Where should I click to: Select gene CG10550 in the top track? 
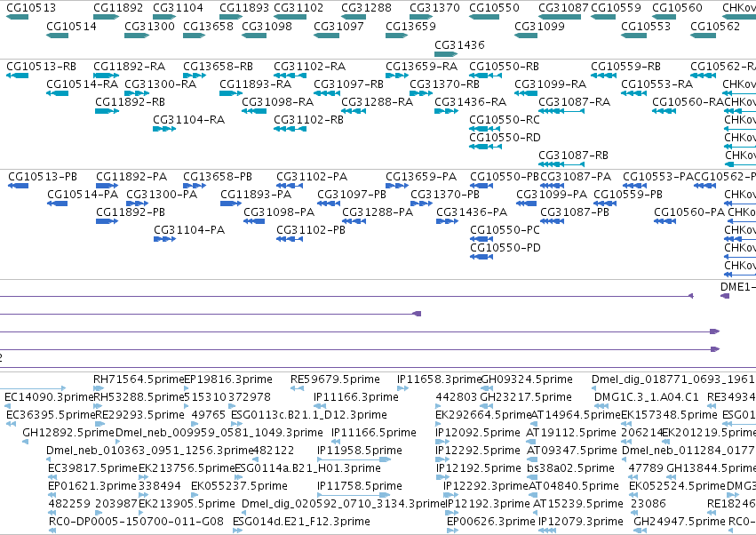(x=494, y=8)
